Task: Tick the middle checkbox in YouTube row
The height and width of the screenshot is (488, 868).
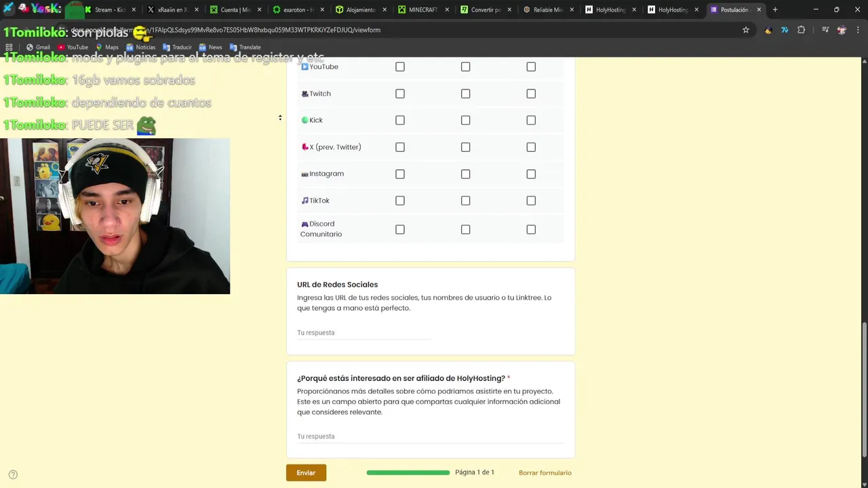Action: 465,66
